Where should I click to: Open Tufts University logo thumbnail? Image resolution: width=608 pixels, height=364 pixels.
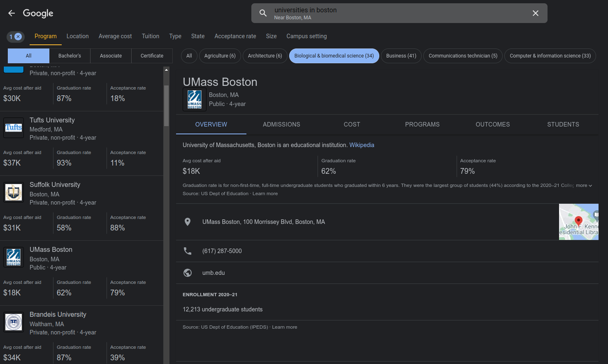tap(14, 128)
